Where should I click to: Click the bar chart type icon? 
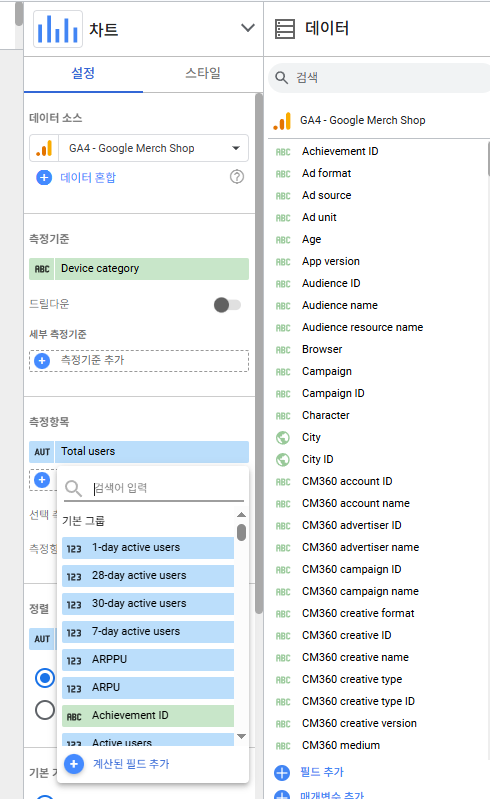(58, 29)
